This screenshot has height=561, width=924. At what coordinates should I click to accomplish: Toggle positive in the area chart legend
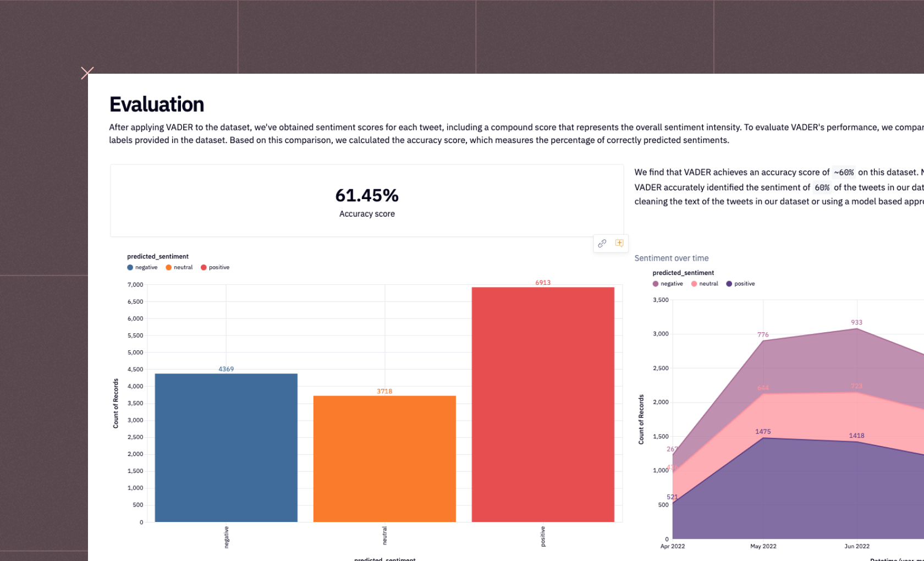(742, 283)
